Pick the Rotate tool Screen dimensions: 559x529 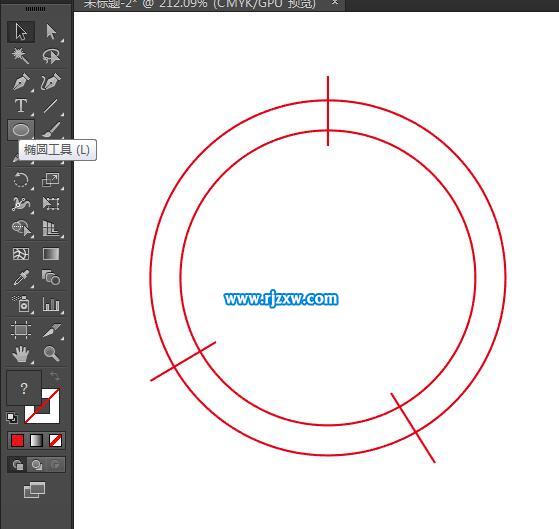(x=21, y=180)
